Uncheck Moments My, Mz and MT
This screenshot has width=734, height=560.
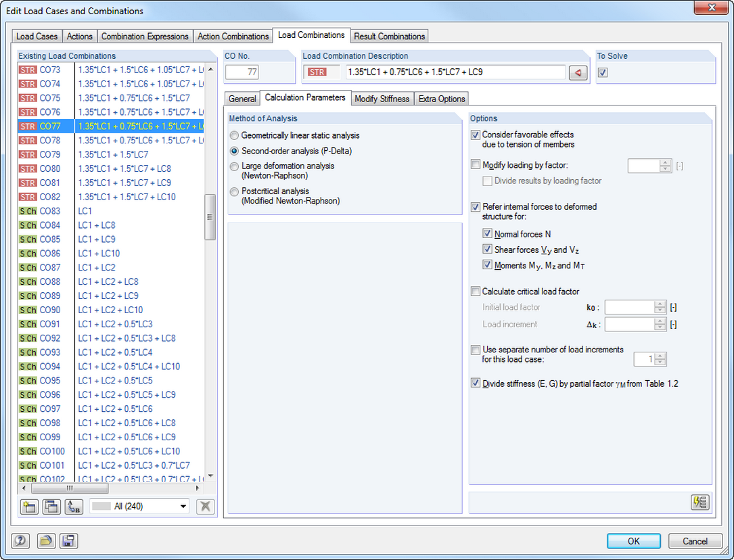click(x=487, y=265)
